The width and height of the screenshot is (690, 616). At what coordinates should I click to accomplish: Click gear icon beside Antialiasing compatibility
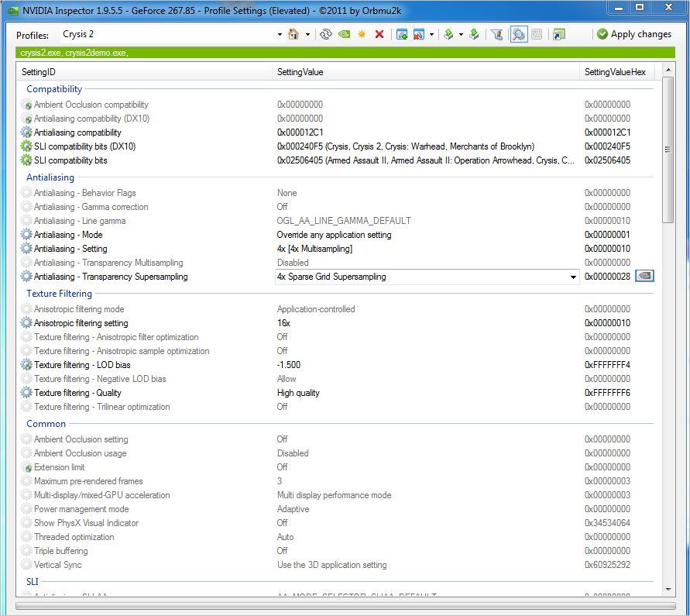(x=26, y=132)
